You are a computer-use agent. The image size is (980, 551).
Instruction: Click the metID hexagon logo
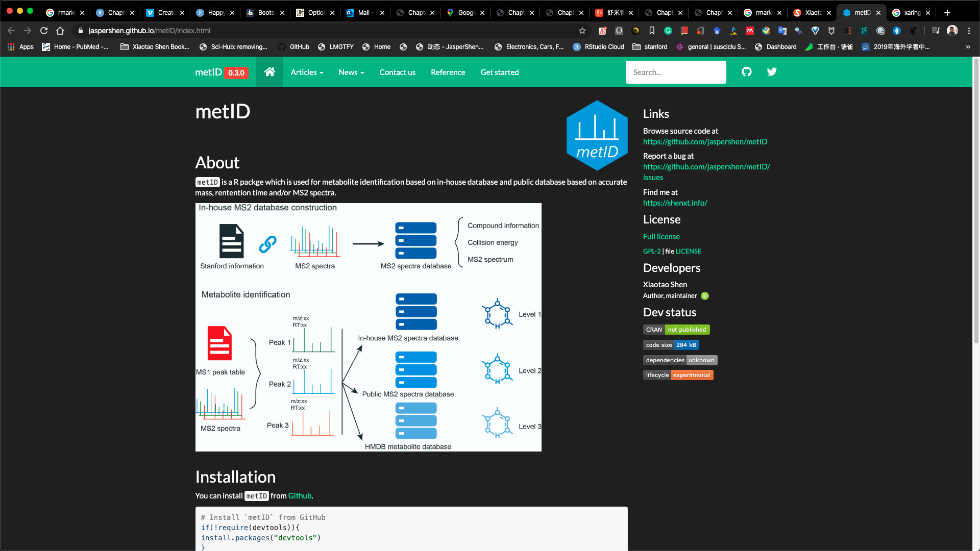point(597,135)
